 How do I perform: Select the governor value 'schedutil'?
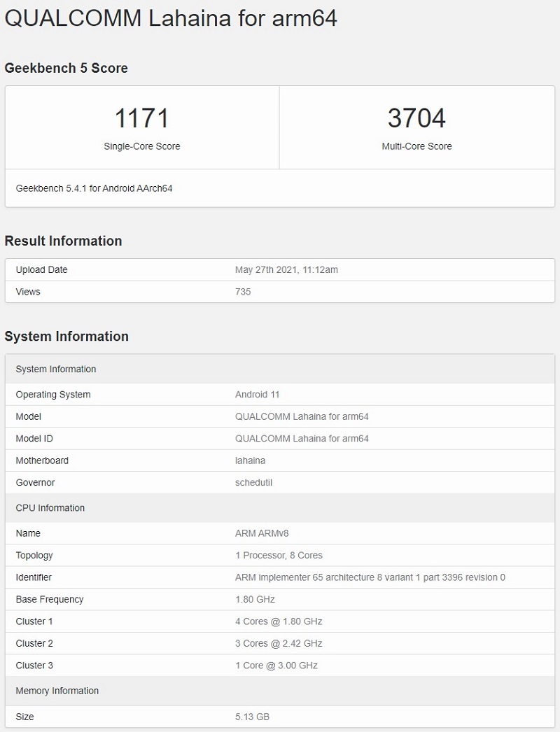coord(253,482)
